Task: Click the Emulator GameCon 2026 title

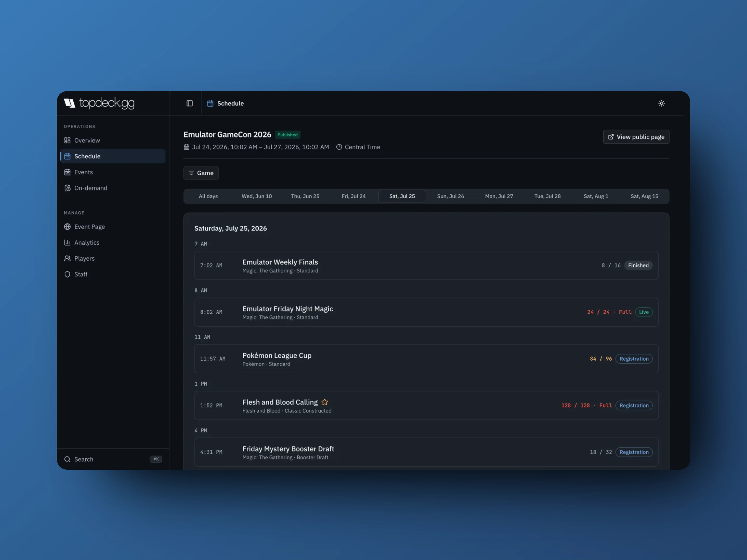Action: pyautogui.click(x=227, y=135)
